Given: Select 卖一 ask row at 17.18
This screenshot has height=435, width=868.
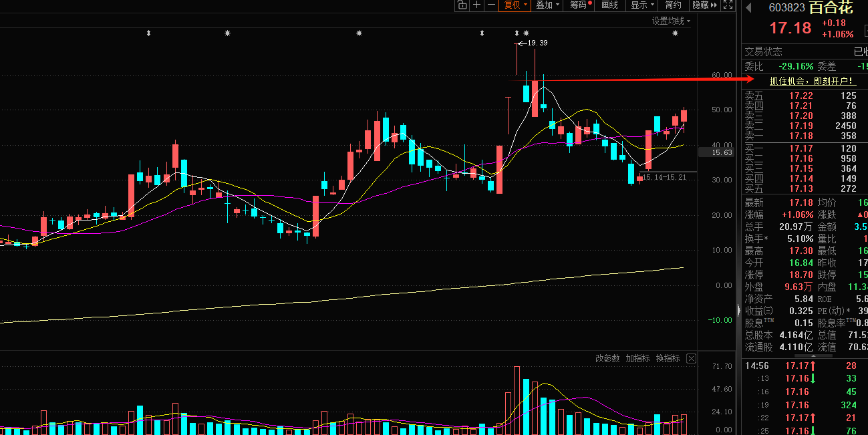Looking at the screenshot, I should 805,136.
